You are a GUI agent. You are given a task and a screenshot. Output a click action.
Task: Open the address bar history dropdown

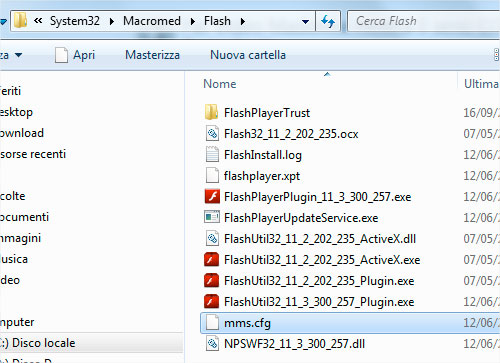pos(305,22)
